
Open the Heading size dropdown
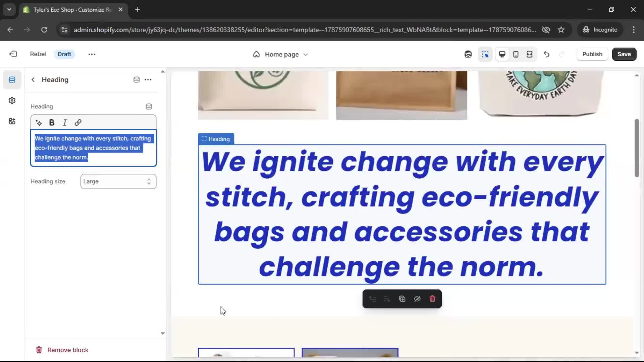[x=118, y=181]
